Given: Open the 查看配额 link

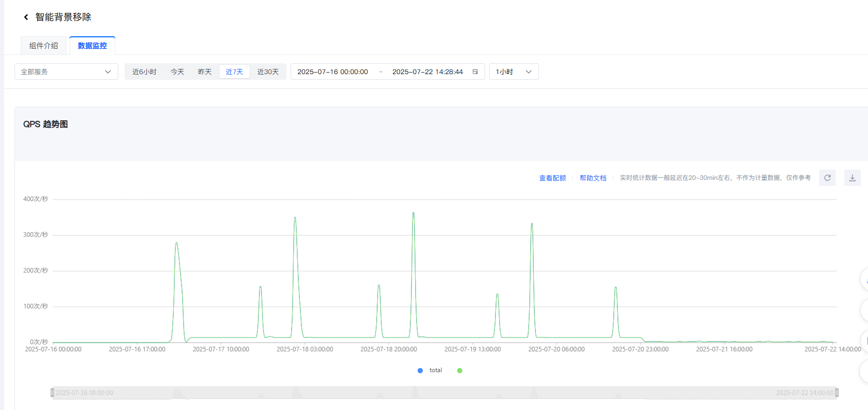Looking at the screenshot, I should point(553,178).
